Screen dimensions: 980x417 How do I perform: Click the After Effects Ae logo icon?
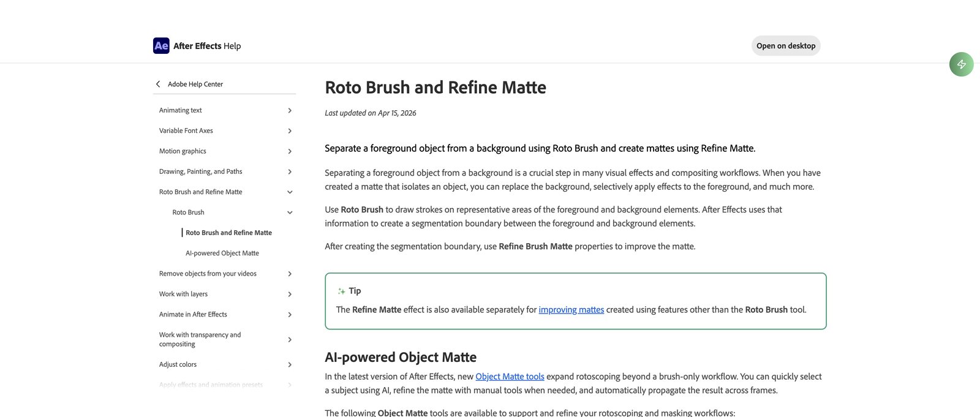tap(161, 46)
